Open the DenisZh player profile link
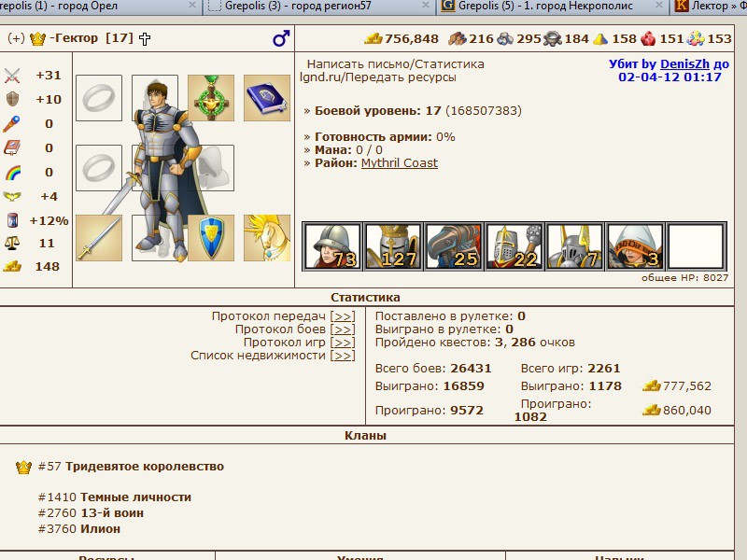Viewport: 747px width, 560px height. click(x=684, y=63)
